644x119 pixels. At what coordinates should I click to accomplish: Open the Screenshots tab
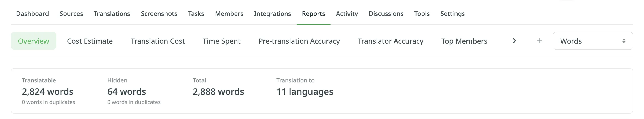pos(159,13)
